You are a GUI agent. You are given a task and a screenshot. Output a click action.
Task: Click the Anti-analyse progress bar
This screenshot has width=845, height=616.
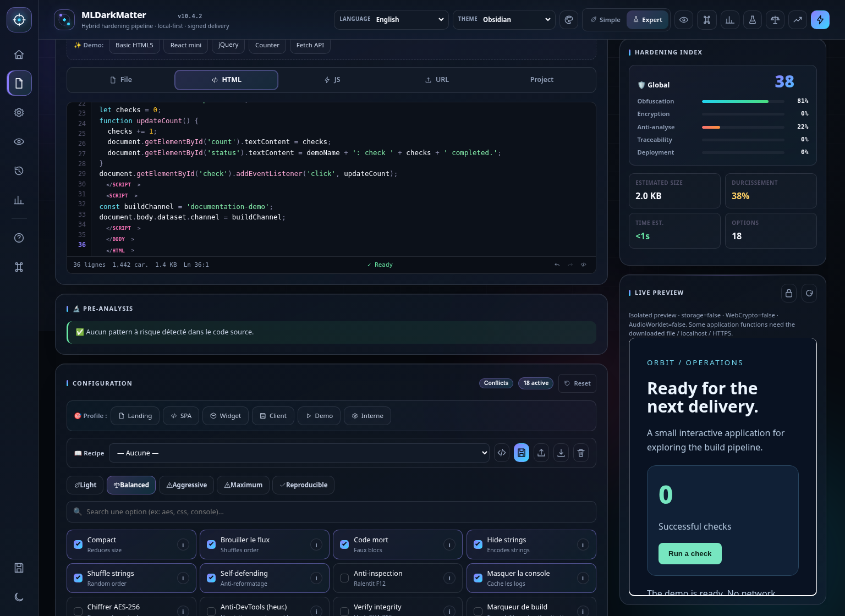[743, 127]
